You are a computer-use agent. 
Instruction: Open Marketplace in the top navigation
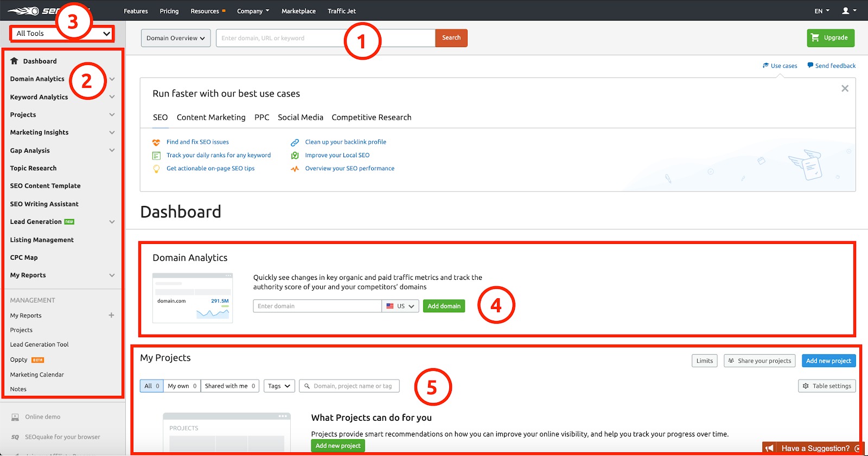(x=298, y=11)
